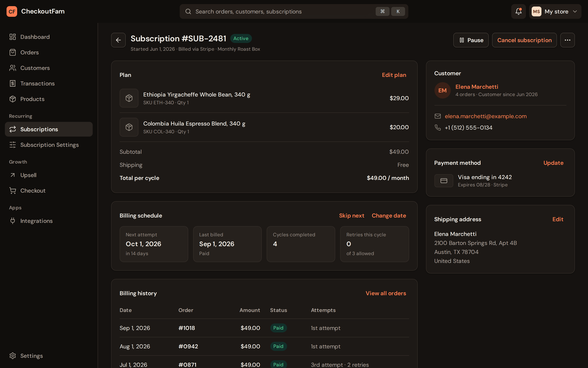Focus the search orders input field
This screenshot has width=588, height=368.
pos(294,11)
